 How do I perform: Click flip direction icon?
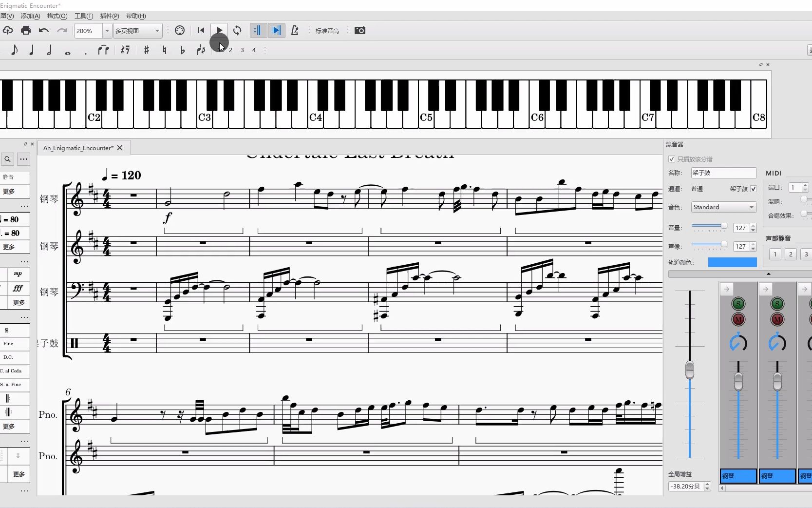coord(201,50)
